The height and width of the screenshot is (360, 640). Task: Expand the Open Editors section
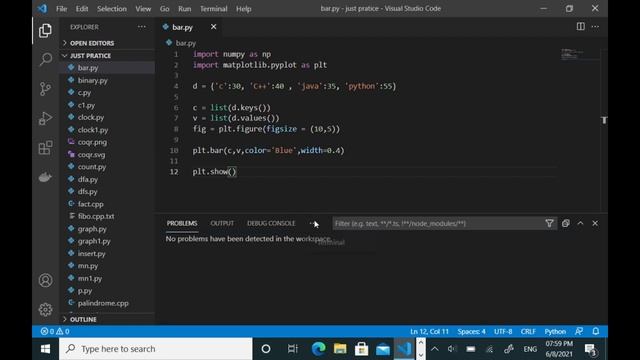coord(92,43)
